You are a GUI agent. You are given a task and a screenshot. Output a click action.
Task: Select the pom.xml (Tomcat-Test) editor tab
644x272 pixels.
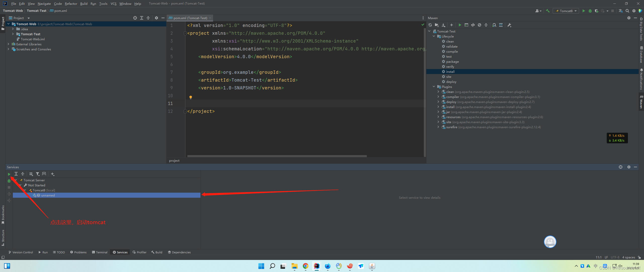tap(190, 18)
